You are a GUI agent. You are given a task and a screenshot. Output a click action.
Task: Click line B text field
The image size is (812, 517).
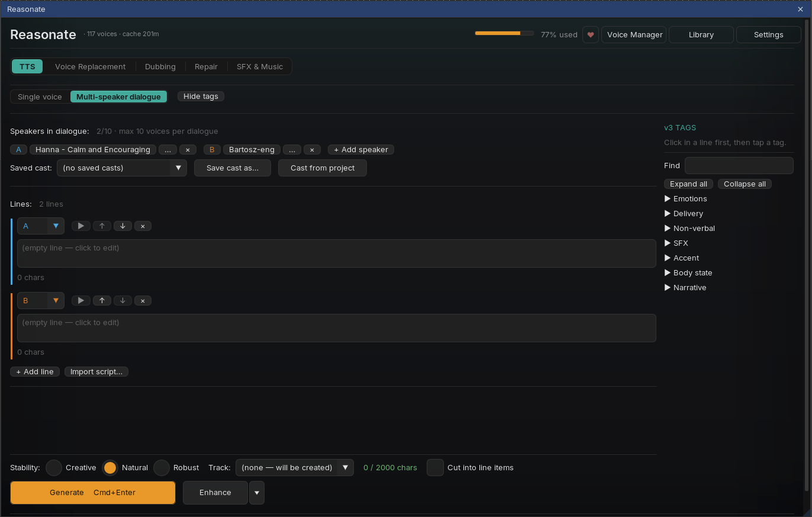tap(337, 328)
